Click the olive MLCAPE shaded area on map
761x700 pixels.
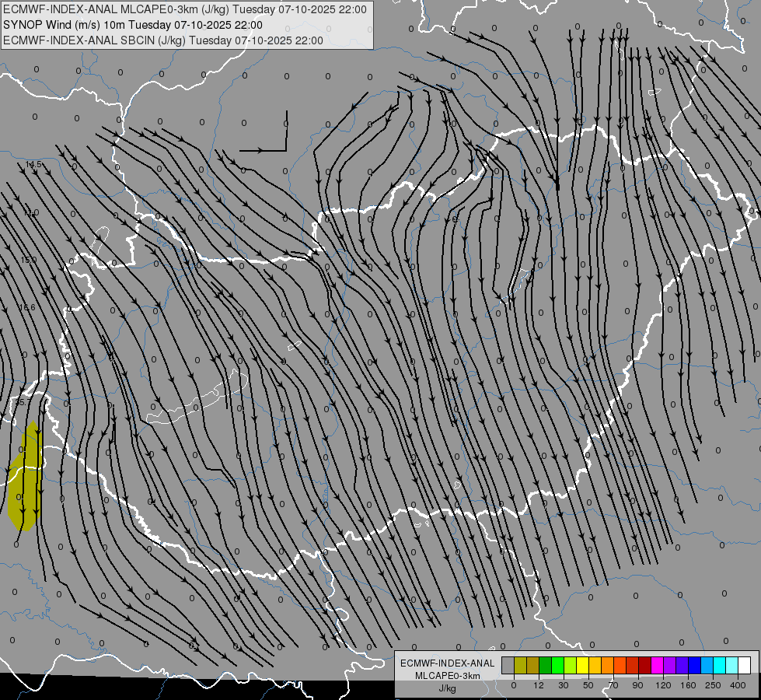click(x=24, y=476)
